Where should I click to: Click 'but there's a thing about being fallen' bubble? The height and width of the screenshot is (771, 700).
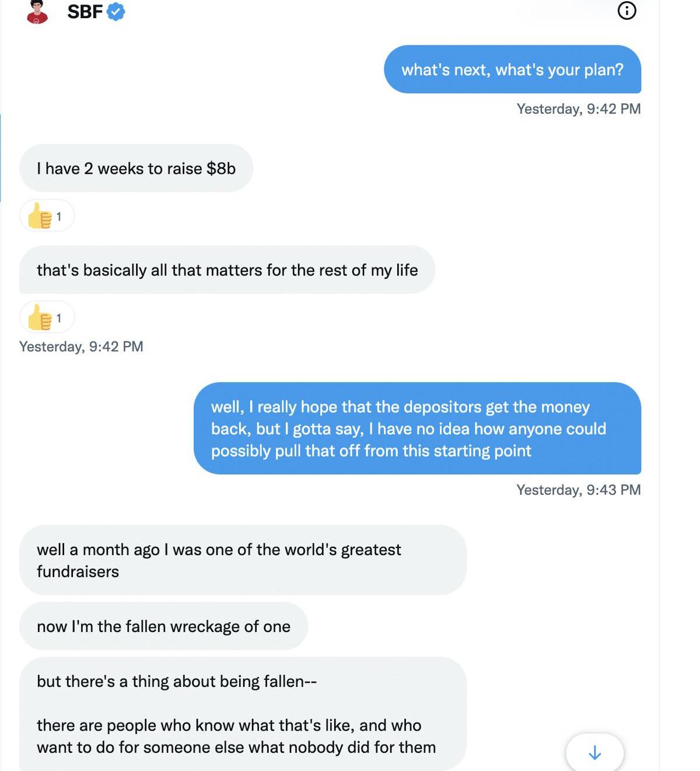[x=243, y=714]
